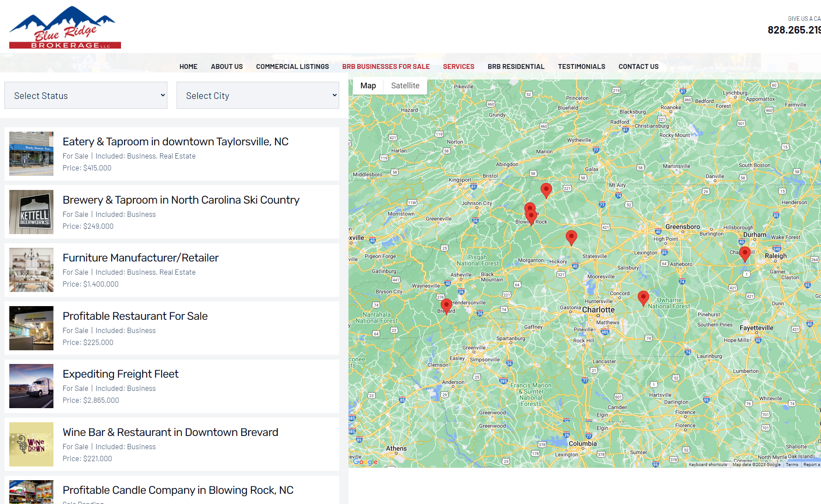This screenshot has height=504, width=821.
Task: Open Commercial Listings menu item
Action: 292,67
